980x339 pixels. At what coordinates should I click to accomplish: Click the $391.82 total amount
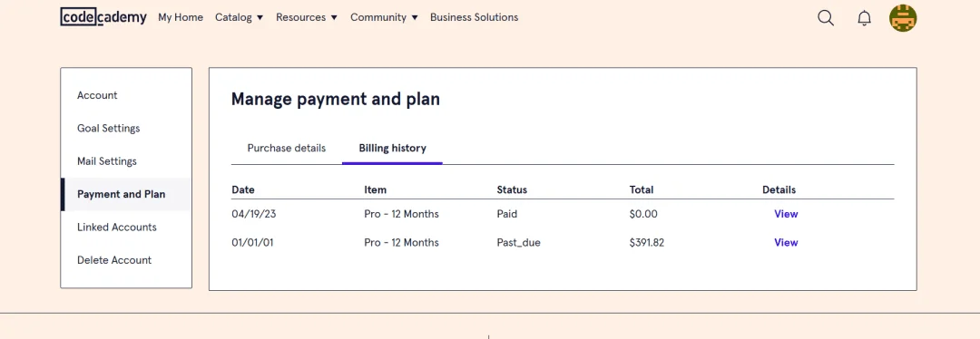coord(647,243)
